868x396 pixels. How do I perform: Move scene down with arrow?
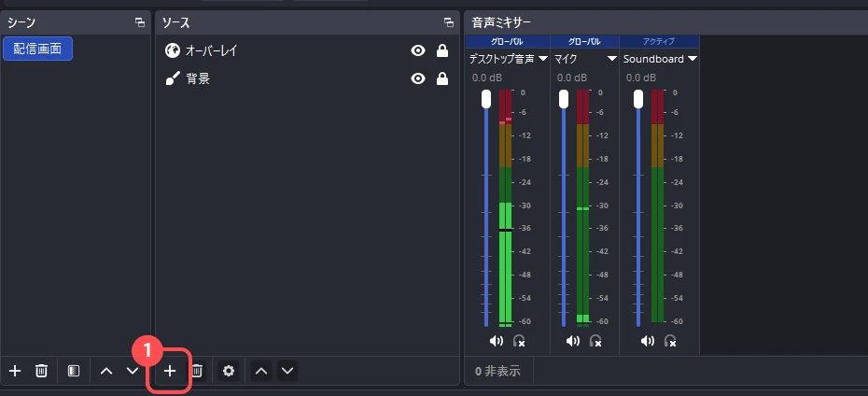132,371
